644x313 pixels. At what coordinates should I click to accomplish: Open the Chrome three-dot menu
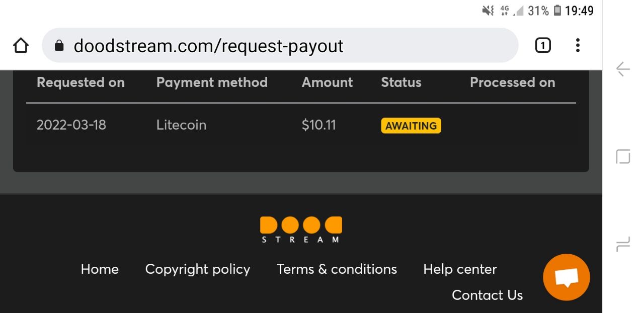(x=578, y=46)
